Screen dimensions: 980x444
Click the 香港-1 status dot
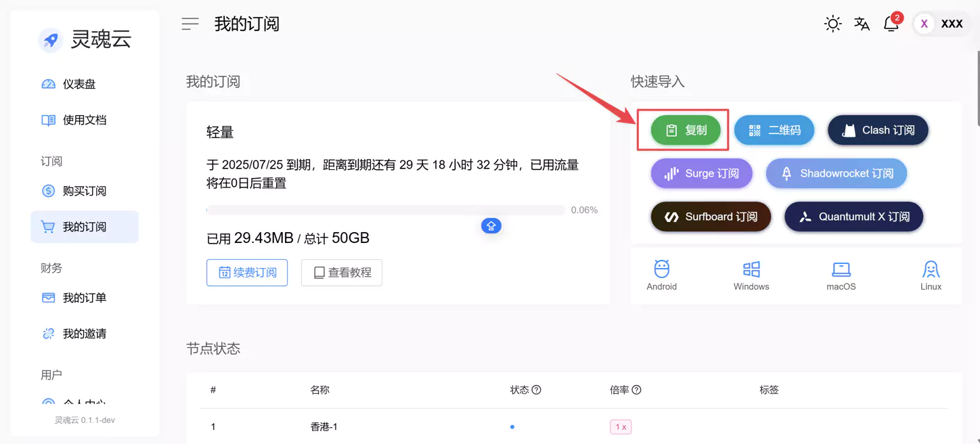(512, 427)
